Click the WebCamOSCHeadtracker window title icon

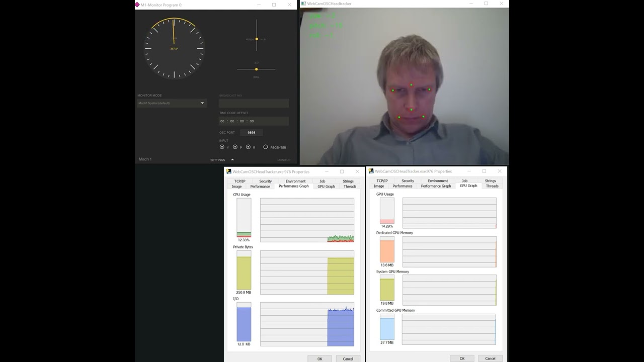click(303, 4)
